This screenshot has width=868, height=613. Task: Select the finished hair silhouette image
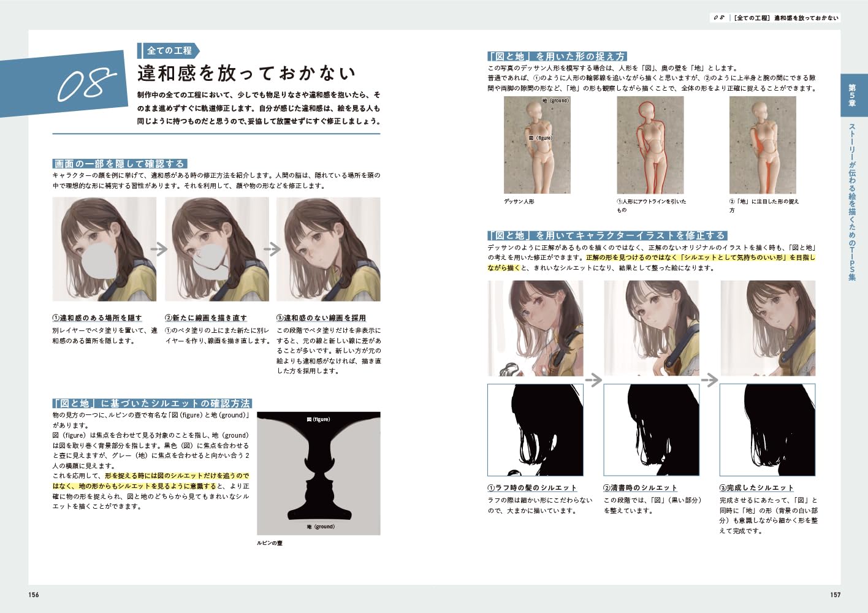click(767, 430)
